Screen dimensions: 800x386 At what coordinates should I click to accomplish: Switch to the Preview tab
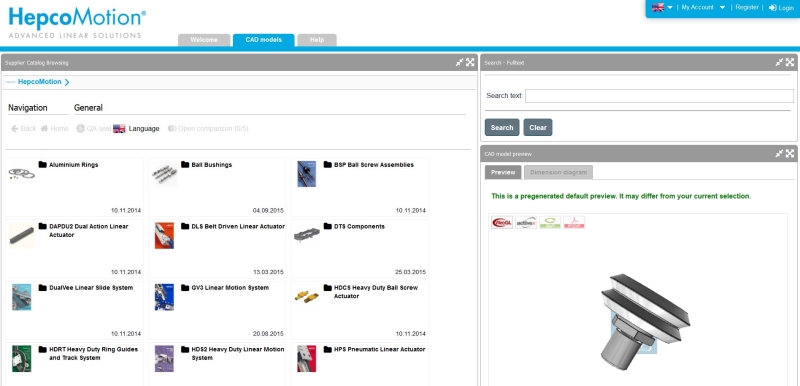(503, 172)
